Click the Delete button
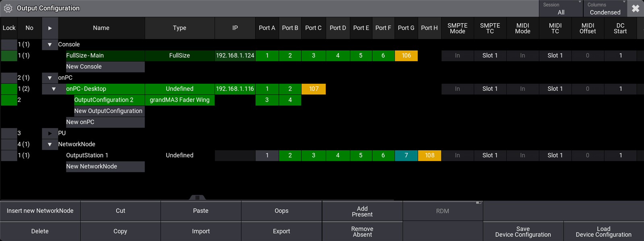This screenshot has height=241, width=644. [40, 231]
